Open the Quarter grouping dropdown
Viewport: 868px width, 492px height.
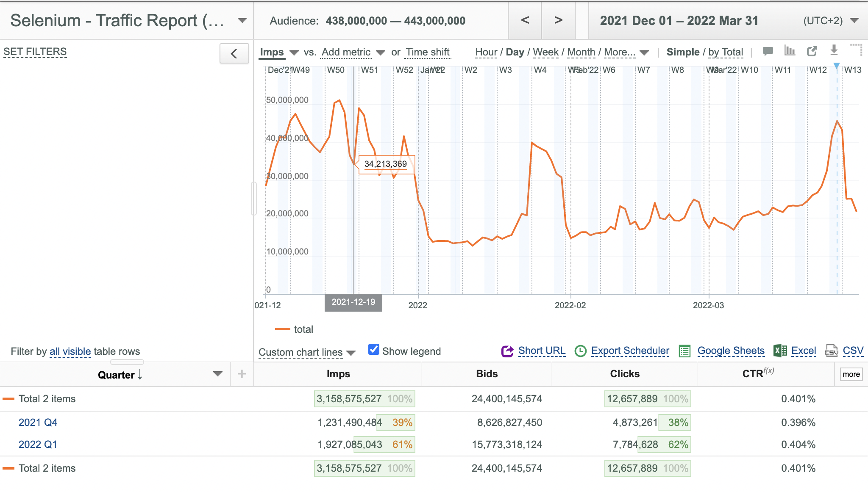point(218,374)
